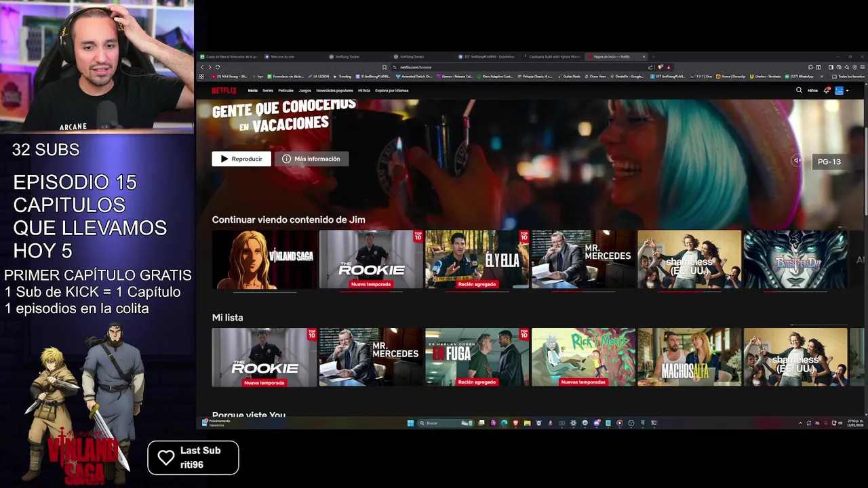
Task: Close the Netflix browser tab
Action: 644,57
